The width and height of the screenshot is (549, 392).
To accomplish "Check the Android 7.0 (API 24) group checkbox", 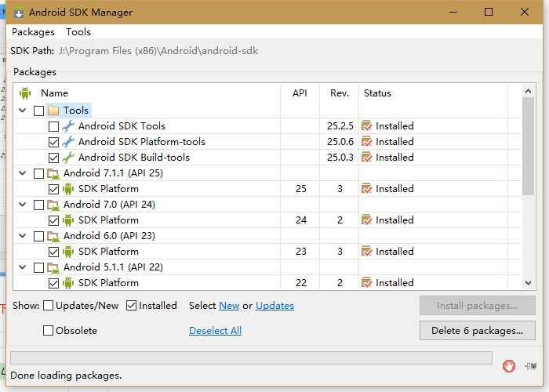I will 38,205.
